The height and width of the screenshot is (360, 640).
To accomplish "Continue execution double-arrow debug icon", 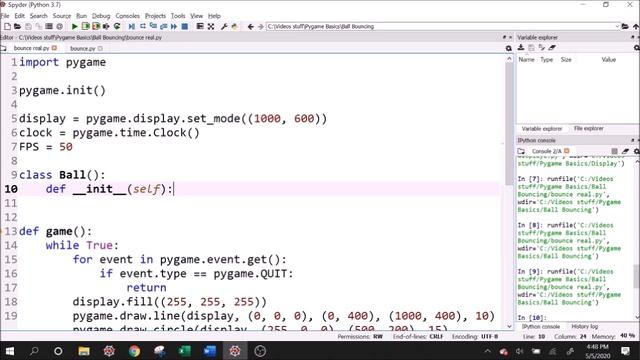I will pos(174,27).
